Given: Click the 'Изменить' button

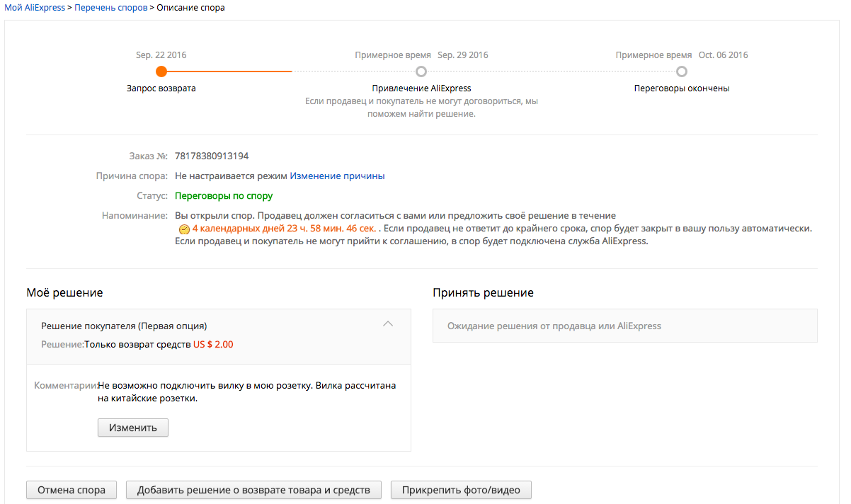Looking at the screenshot, I should 133,428.
